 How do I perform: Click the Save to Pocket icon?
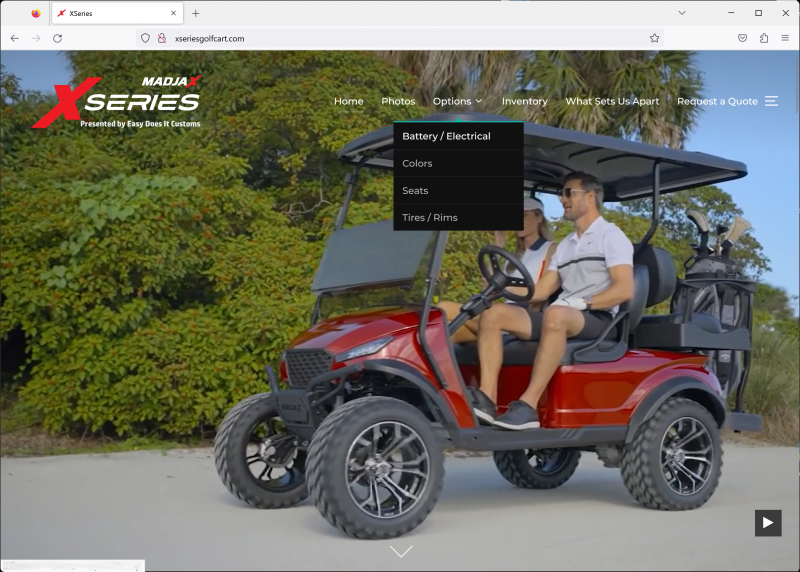pyautogui.click(x=742, y=38)
